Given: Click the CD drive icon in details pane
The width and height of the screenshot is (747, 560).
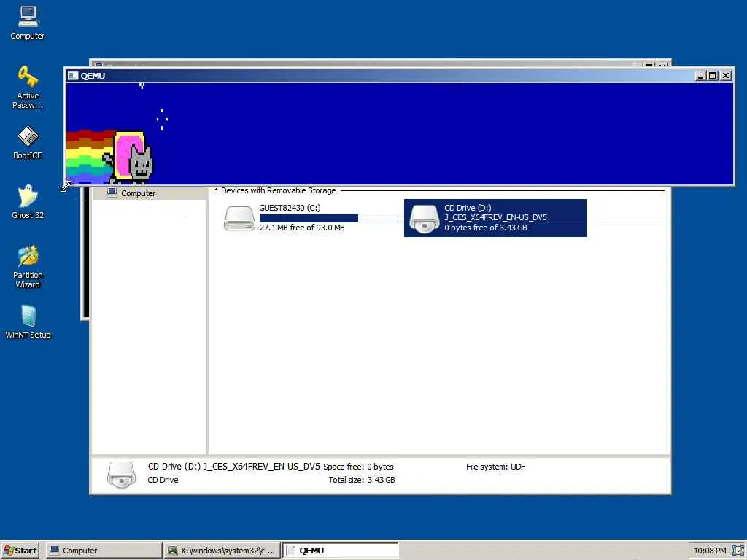Looking at the screenshot, I should pyautogui.click(x=122, y=474).
